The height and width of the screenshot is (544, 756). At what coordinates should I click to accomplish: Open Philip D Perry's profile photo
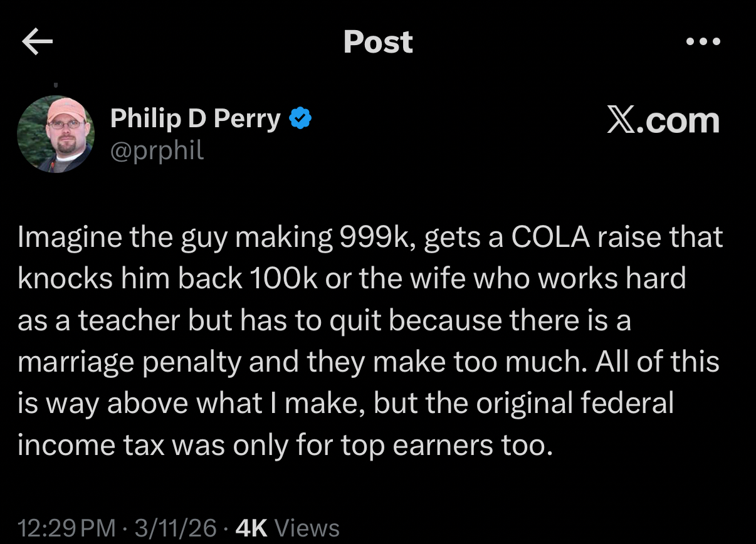point(56,133)
